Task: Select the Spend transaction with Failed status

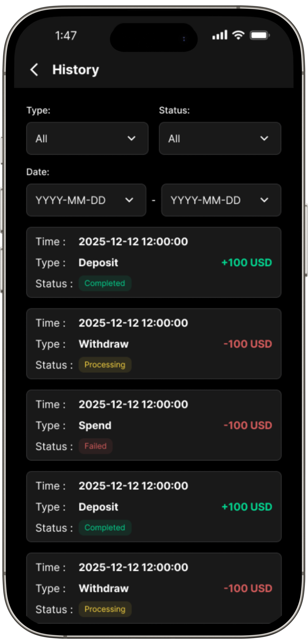Action: pyautogui.click(x=154, y=425)
